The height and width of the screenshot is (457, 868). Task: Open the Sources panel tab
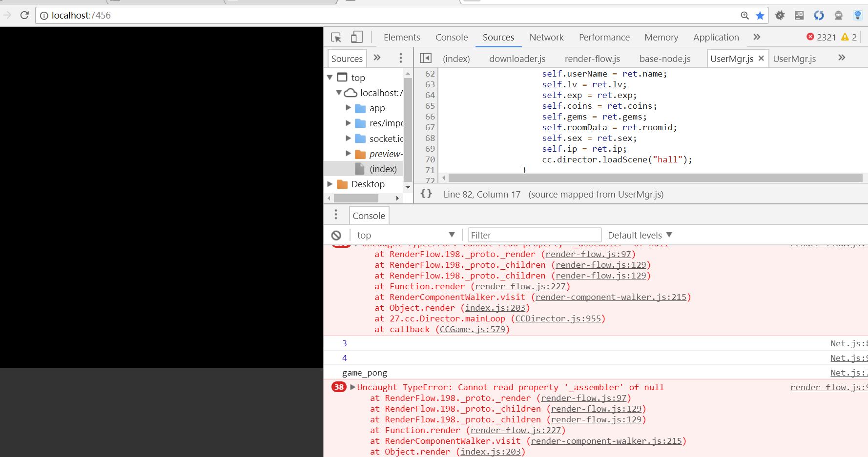coord(498,38)
